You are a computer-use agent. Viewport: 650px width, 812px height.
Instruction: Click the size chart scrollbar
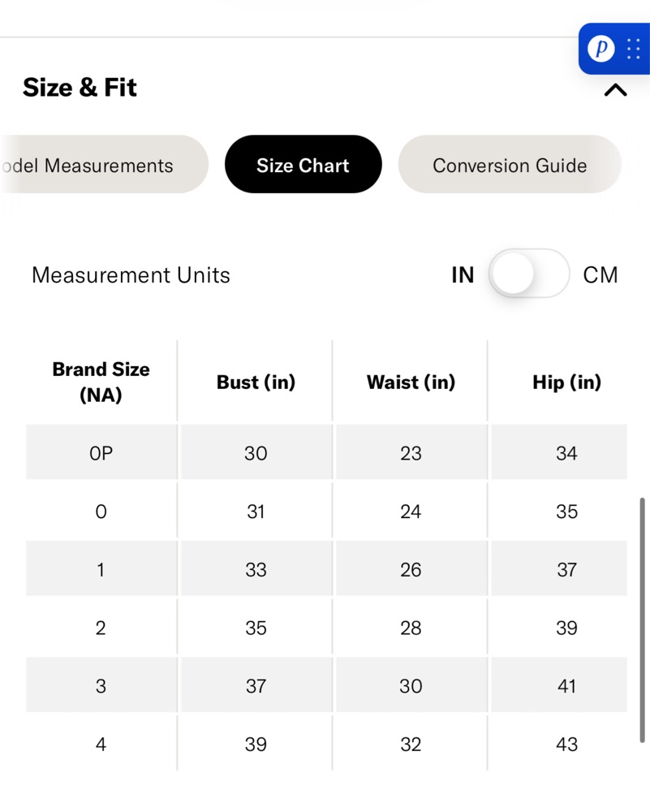click(642, 620)
